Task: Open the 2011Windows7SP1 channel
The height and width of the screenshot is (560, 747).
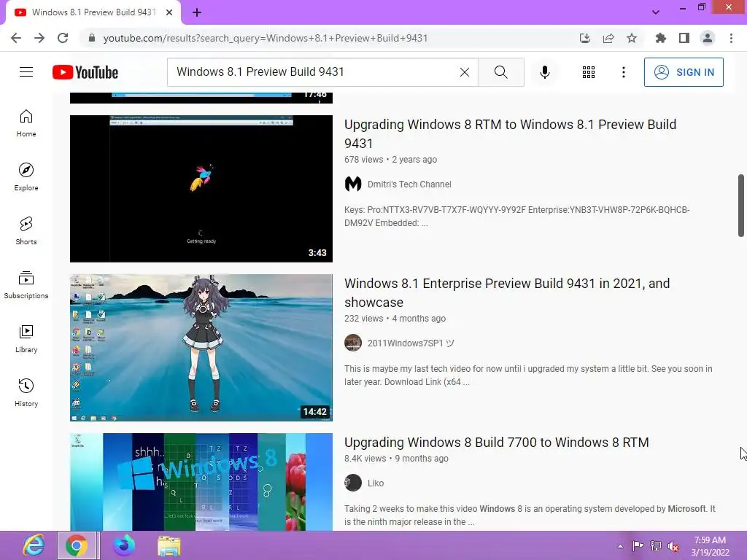Action: click(x=411, y=343)
